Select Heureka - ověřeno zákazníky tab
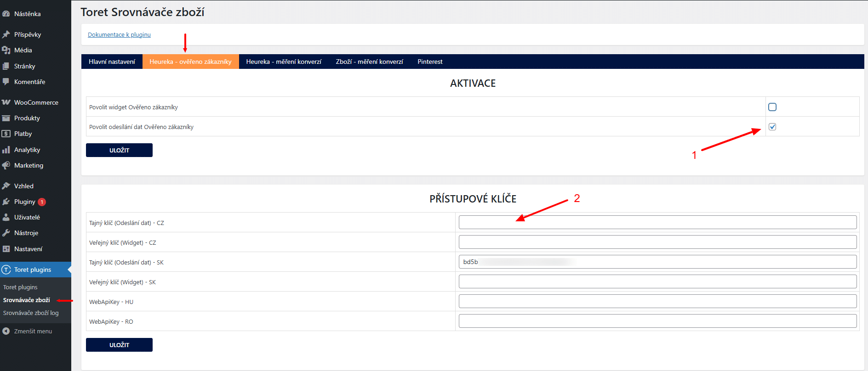Screen dimensions: 868x371 190,62
